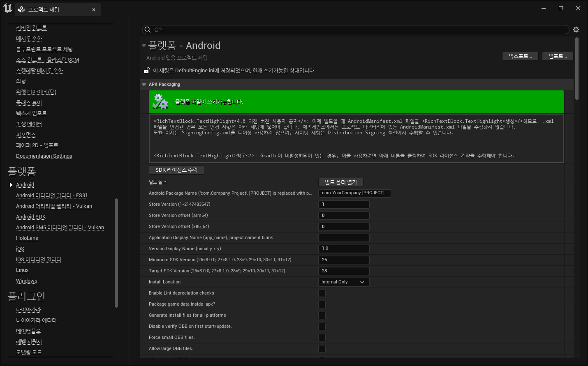Edit Store Version offset x86_64 field

click(x=344, y=227)
